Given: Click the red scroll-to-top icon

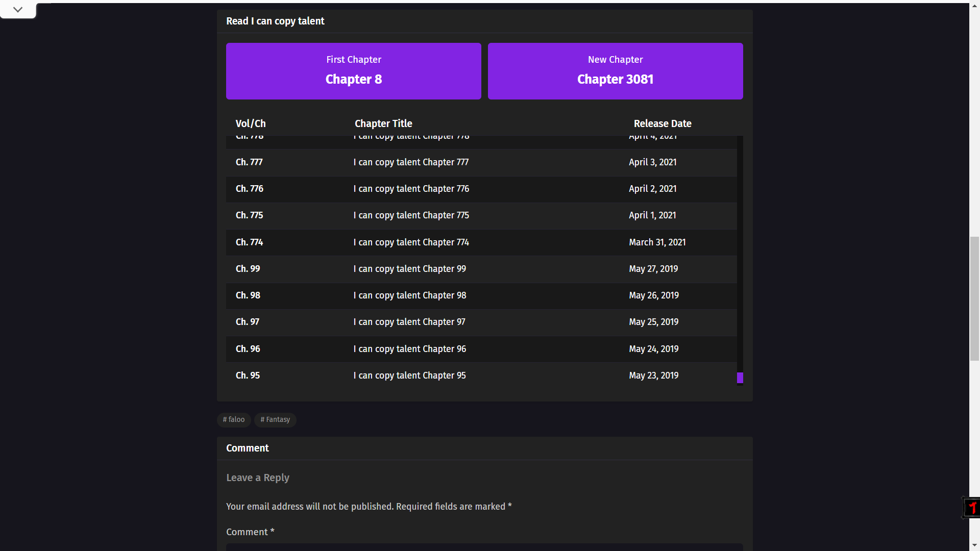Looking at the screenshot, I should point(972,508).
